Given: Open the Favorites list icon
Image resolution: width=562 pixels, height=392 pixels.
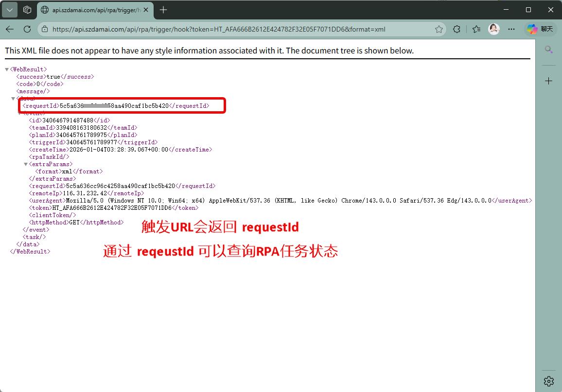Looking at the screenshot, I should point(476,29).
